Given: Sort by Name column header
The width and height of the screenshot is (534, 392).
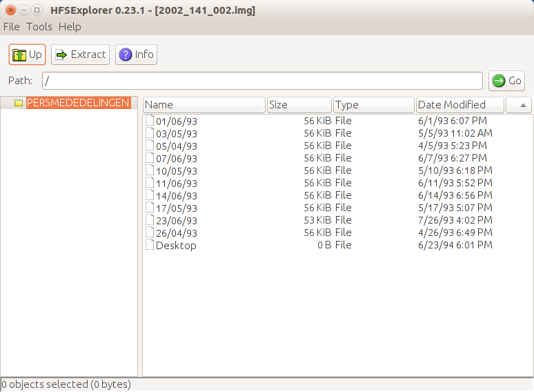Looking at the screenshot, I should 204,105.
